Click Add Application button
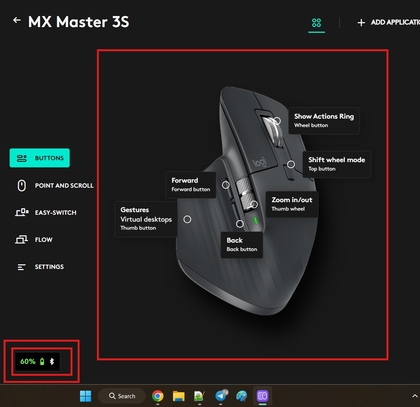Screen dimensions: 420x407 388,22
